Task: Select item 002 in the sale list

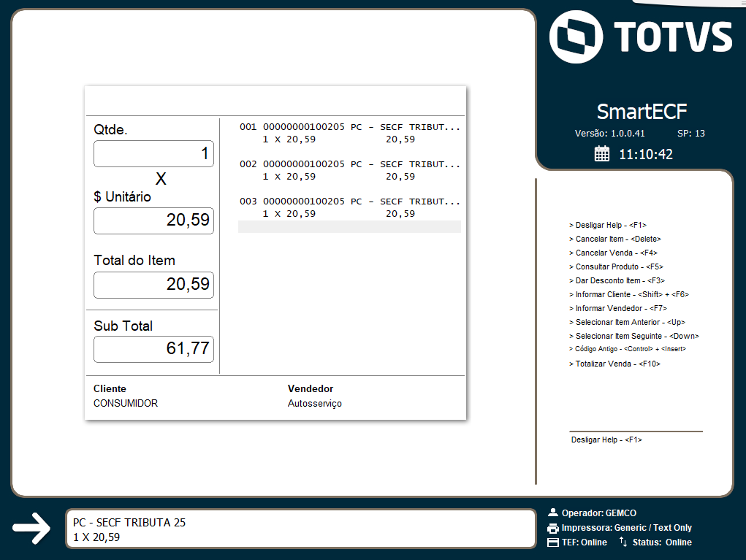Action: pyautogui.click(x=350, y=170)
